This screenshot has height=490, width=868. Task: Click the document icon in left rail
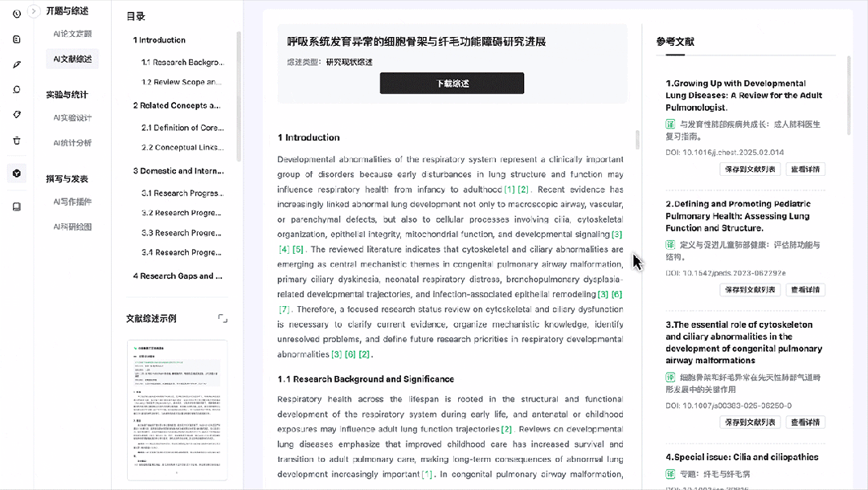[x=17, y=39]
